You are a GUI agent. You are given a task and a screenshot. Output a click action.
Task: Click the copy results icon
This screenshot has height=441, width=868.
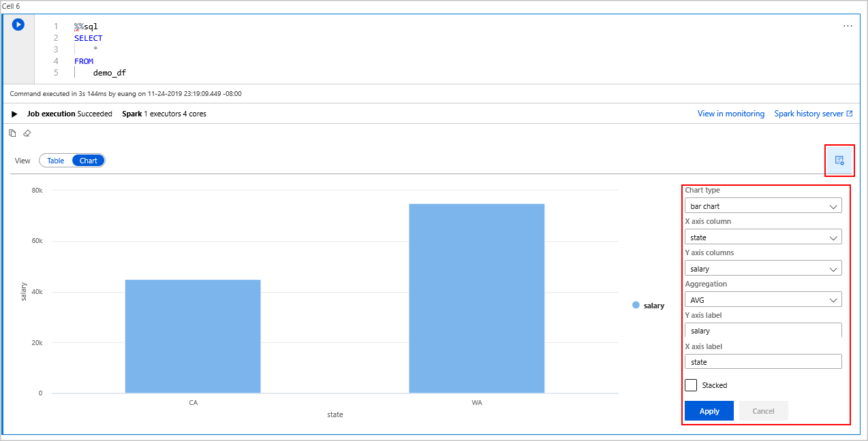click(12, 133)
